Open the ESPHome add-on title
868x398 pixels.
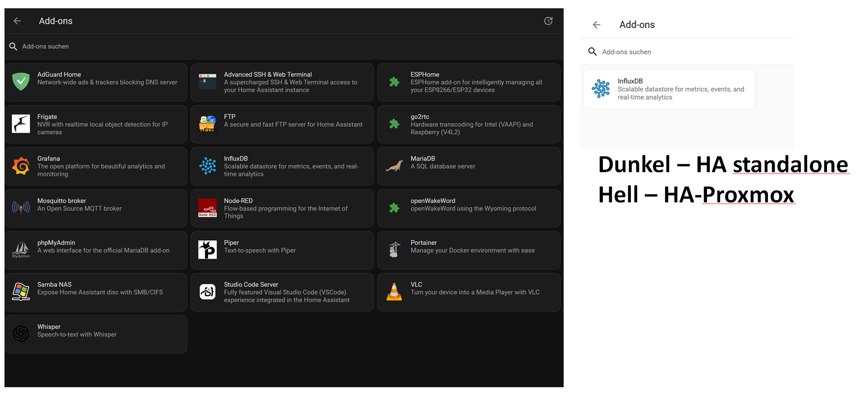coord(425,74)
